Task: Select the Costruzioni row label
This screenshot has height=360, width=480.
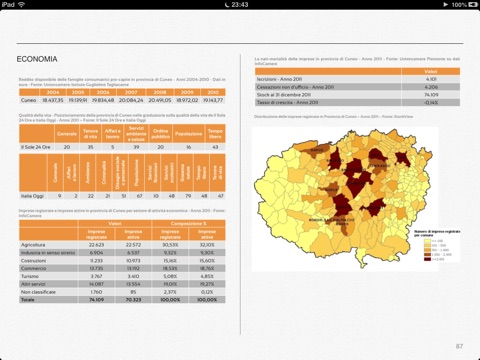Action: point(34,261)
